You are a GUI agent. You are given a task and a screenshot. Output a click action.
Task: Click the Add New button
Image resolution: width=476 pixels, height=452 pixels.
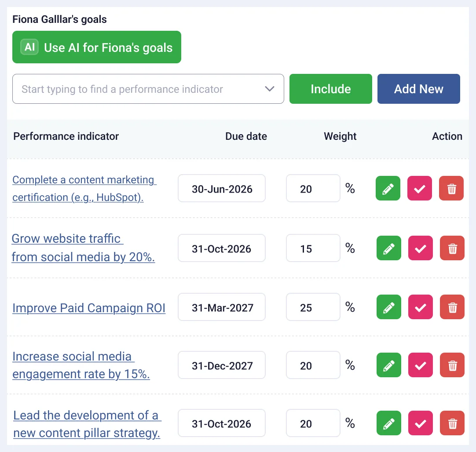tap(419, 89)
